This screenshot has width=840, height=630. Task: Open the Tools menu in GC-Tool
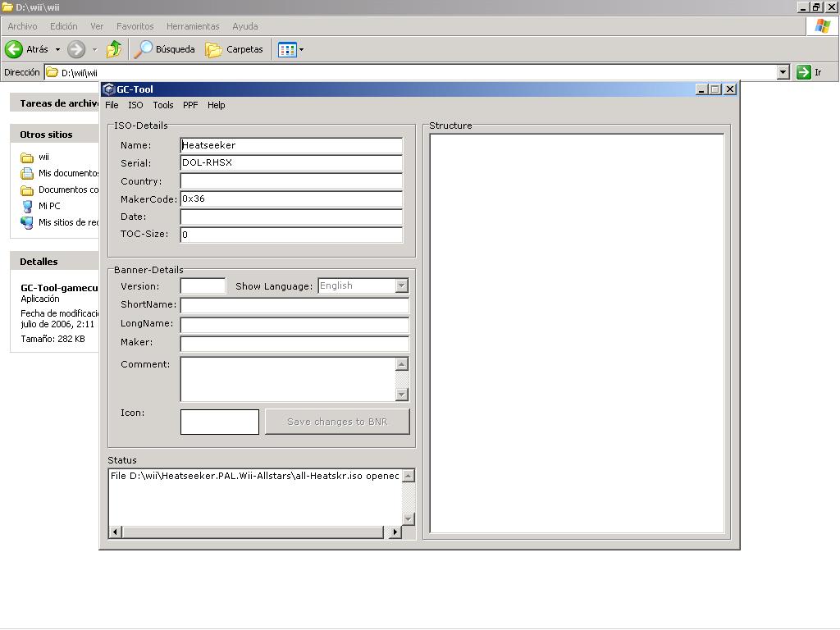pyautogui.click(x=163, y=105)
